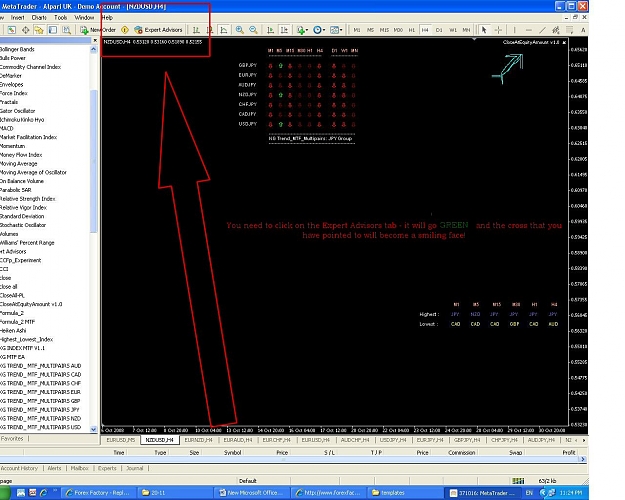
Task: Switch to EURUSD,M5 chart tab
Action: click(x=121, y=439)
